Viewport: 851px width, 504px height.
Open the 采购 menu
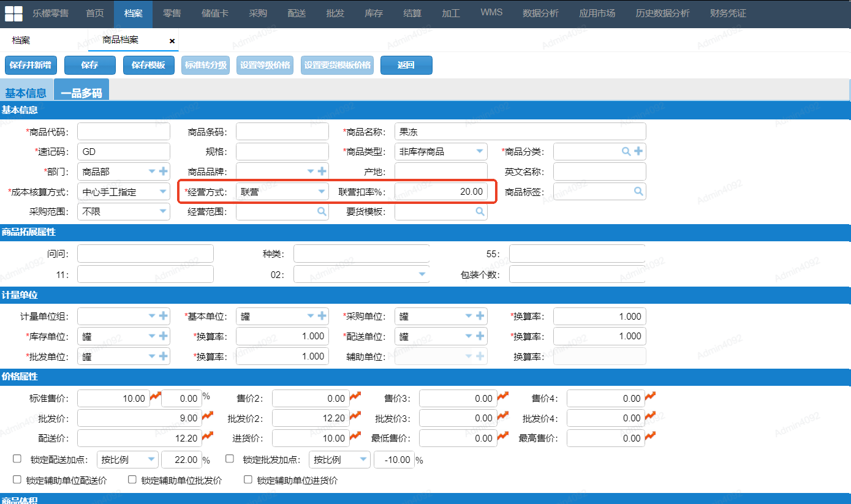tap(258, 13)
